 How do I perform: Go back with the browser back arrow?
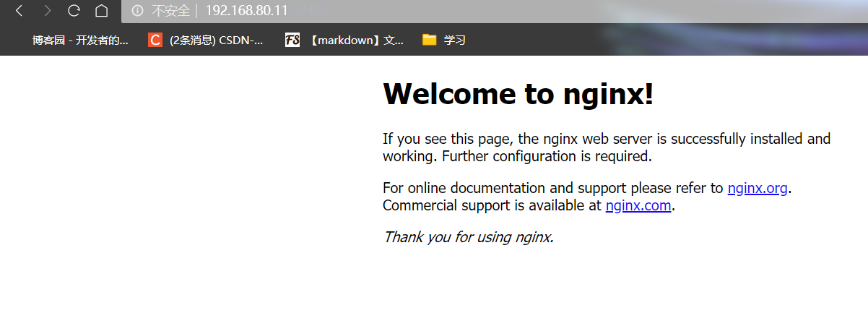pyautogui.click(x=19, y=11)
